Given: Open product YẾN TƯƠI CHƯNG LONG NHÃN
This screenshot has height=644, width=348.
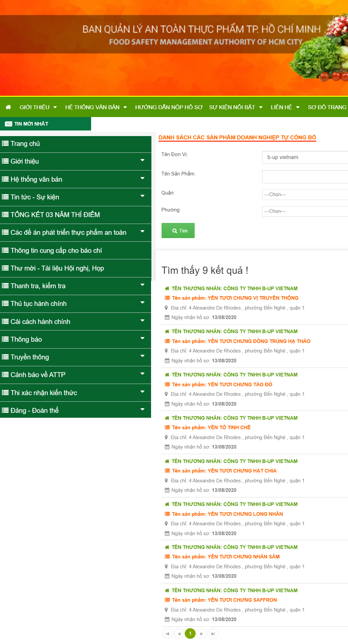Looking at the screenshot, I should [227, 514].
